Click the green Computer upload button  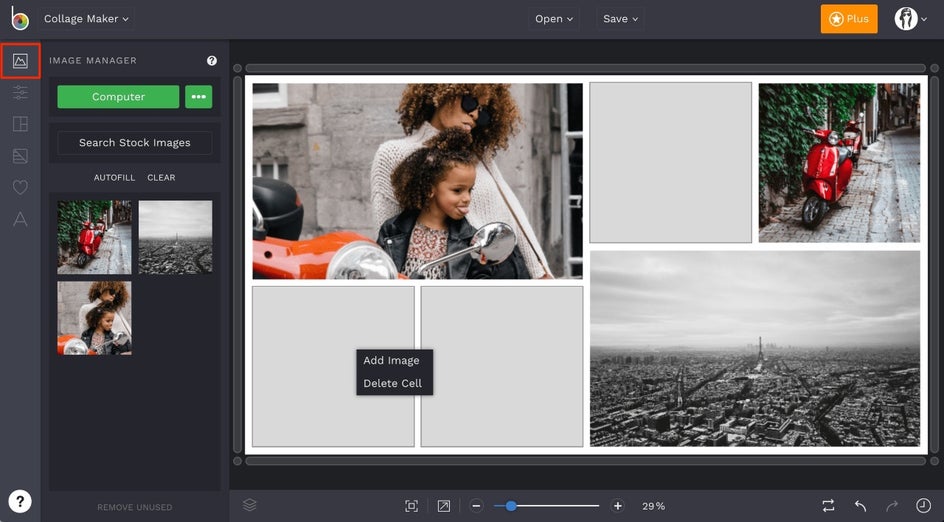point(118,97)
